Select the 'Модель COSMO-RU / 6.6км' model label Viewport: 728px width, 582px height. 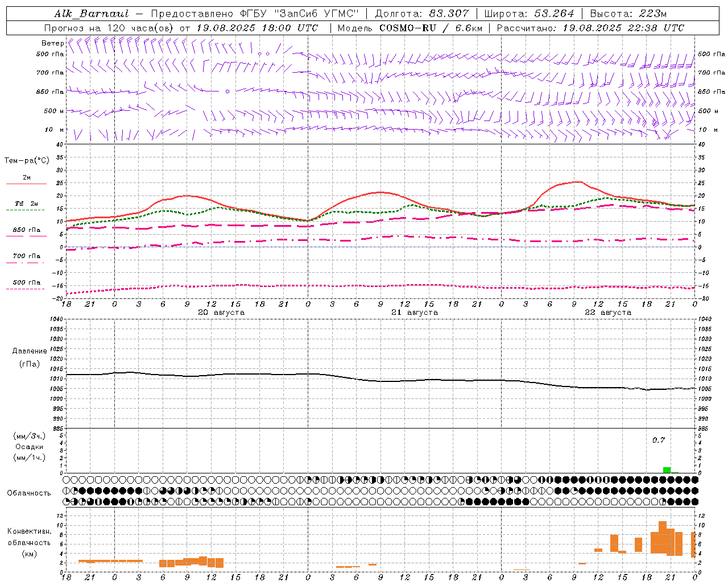pyautogui.click(x=410, y=28)
